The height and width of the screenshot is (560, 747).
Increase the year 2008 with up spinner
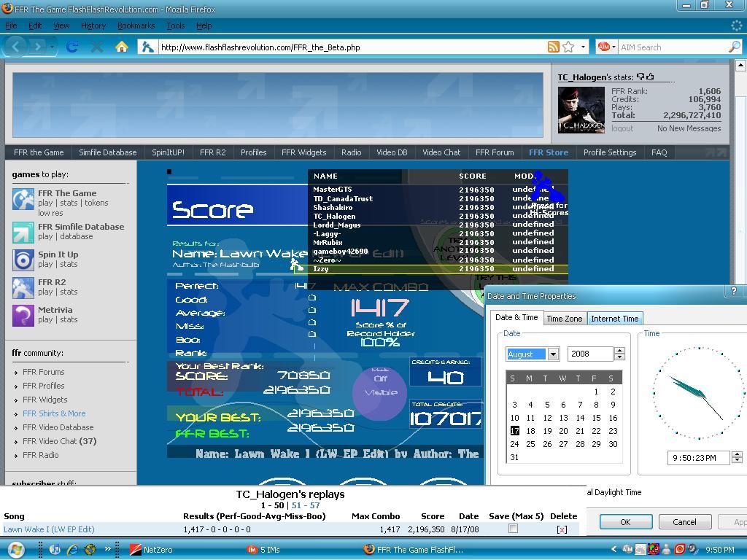tap(619, 351)
